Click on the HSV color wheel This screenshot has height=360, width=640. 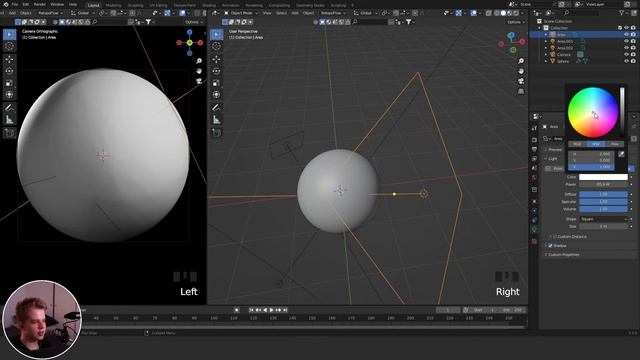click(593, 113)
